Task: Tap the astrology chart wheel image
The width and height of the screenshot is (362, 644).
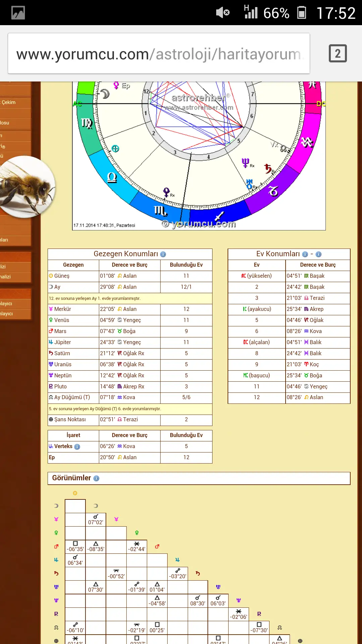Action: pyautogui.click(x=199, y=154)
